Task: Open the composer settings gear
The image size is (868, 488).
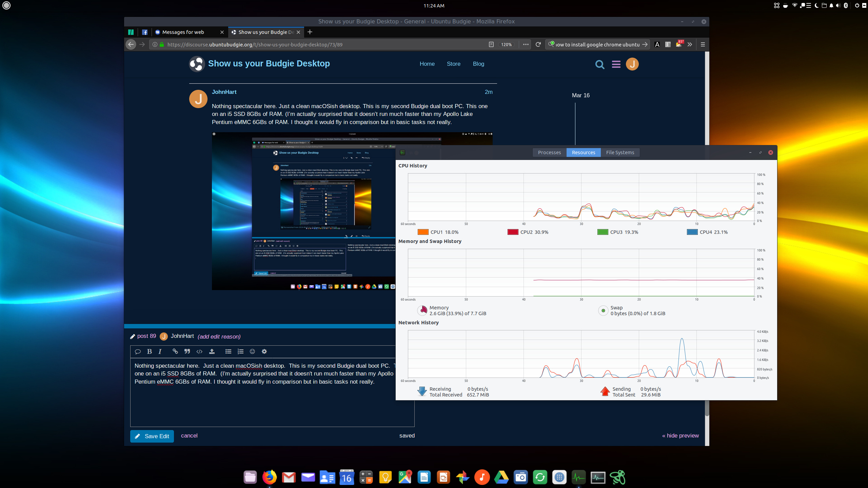Action: coord(264,351)
